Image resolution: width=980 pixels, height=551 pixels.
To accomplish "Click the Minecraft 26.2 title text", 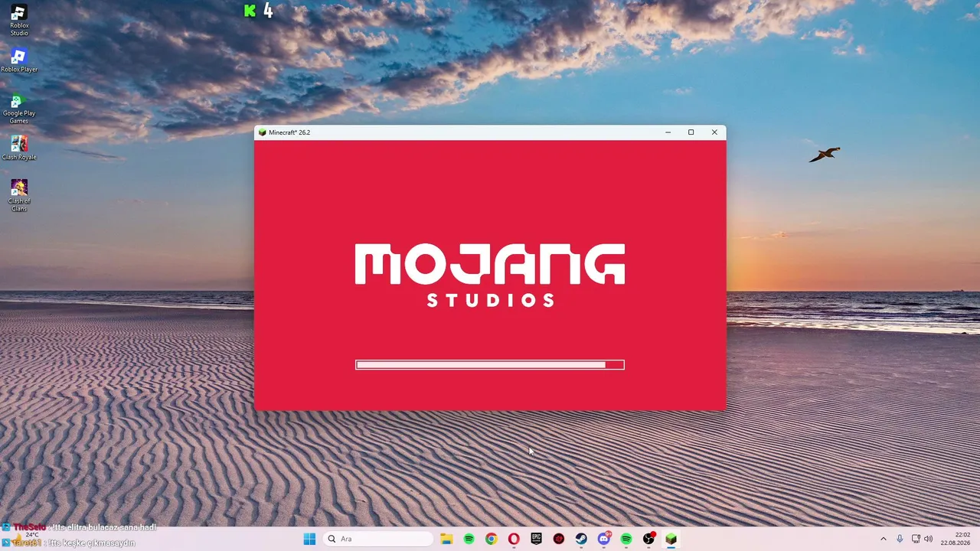I will pos(289,132).
